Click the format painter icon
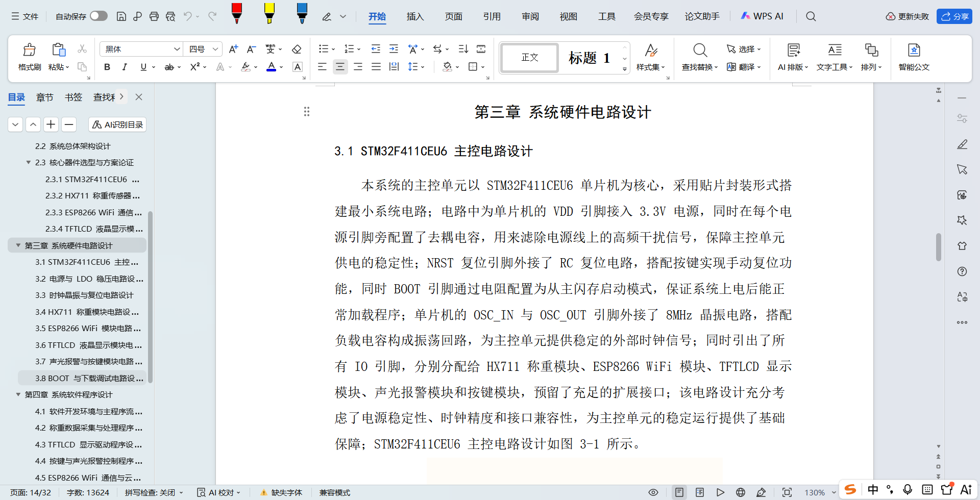The width and height of the screenshot is (980, 500). click(x=30, y=50)
